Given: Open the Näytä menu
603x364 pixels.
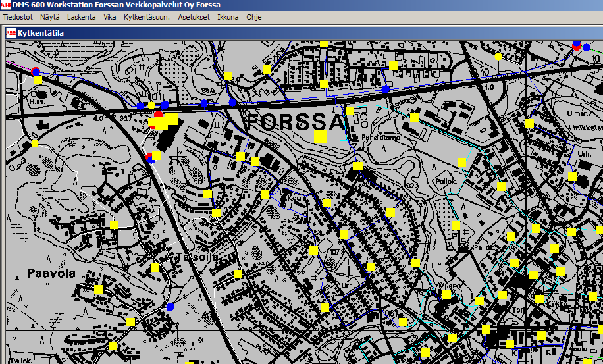Looking at the screenshot, I should [49, 17].
